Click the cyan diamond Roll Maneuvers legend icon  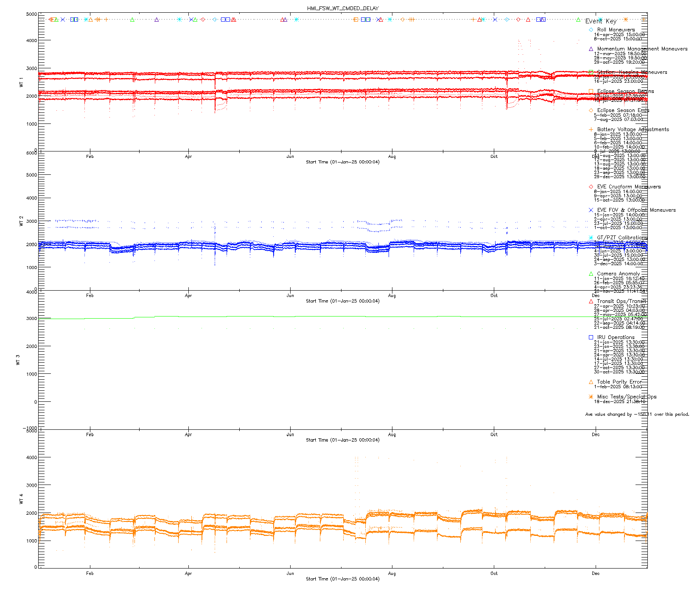coord(591,30)
